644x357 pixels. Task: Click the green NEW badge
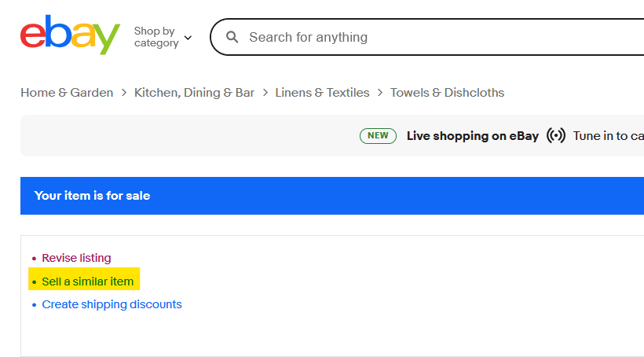pyautogui.click(x=378, y=136)
